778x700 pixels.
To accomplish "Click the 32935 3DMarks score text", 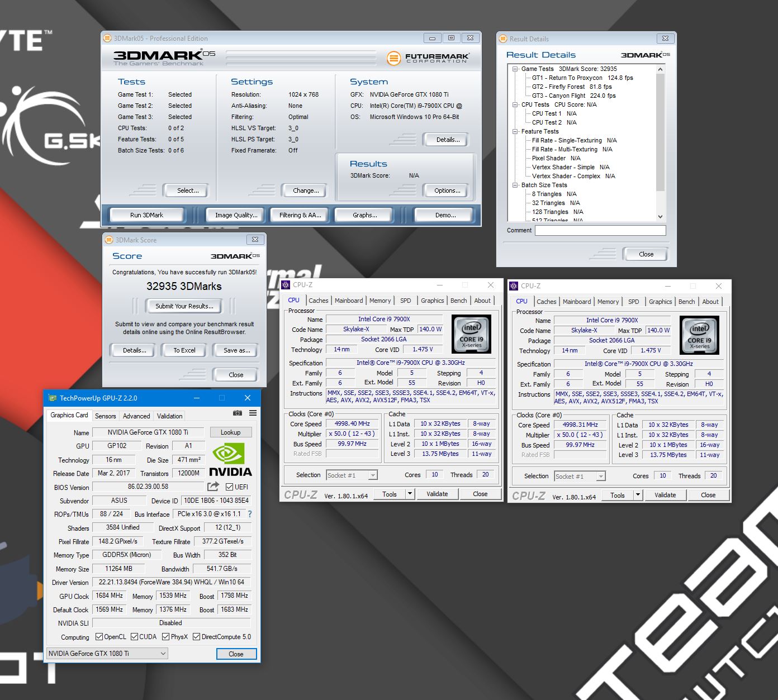I will 184,286.
